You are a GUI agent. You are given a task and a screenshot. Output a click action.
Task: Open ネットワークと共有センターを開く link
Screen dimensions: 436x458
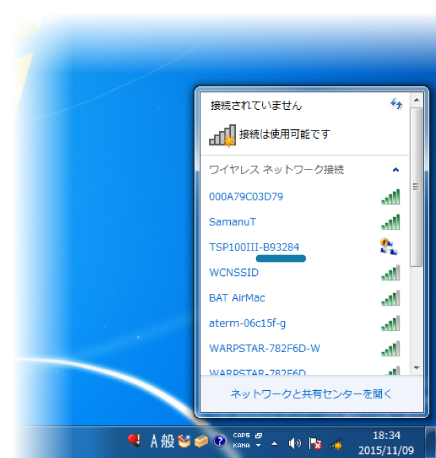tap(311, 394)
